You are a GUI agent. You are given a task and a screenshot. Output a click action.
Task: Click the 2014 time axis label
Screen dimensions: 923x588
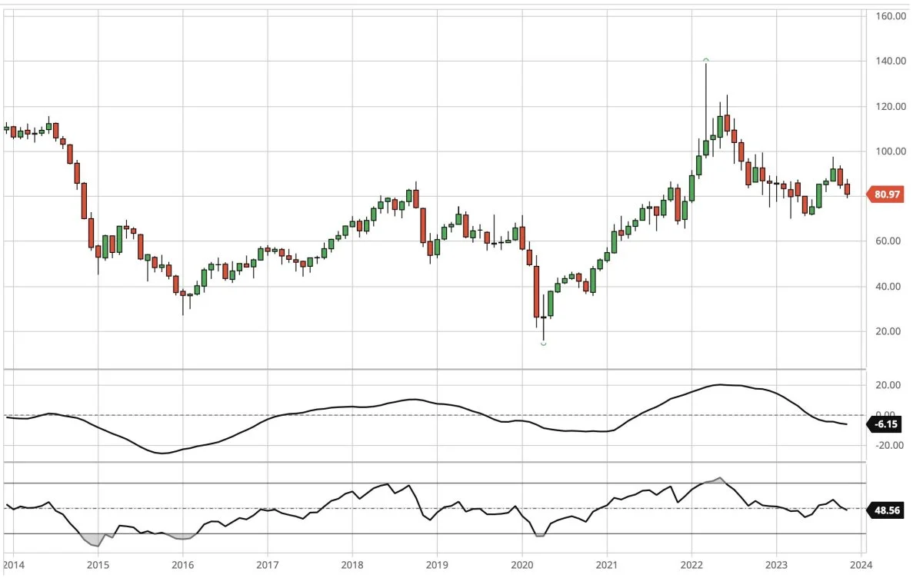tap(13, 565)
